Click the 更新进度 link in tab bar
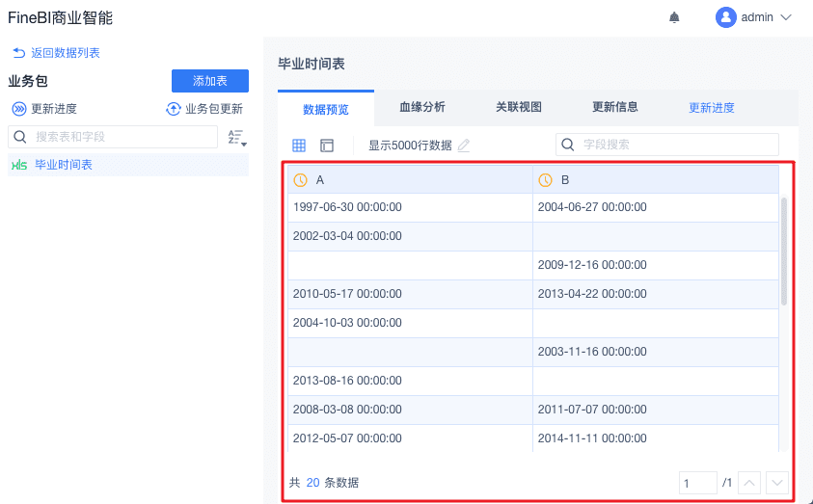The image size is (813, 504). 712,108
